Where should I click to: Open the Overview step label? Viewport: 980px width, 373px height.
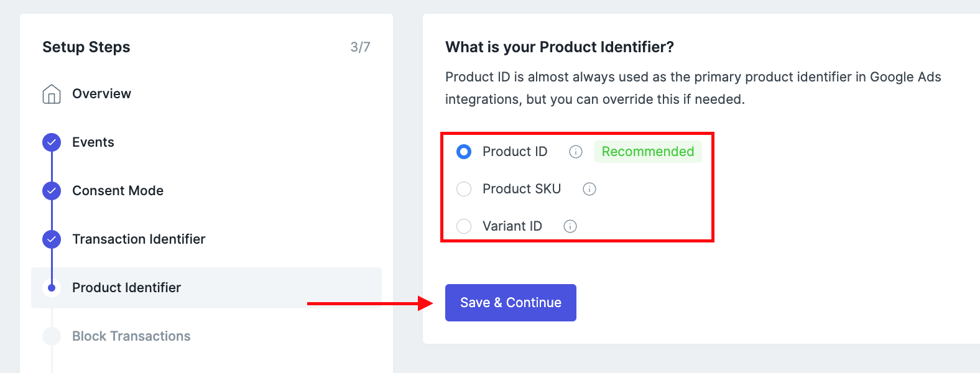101,94
